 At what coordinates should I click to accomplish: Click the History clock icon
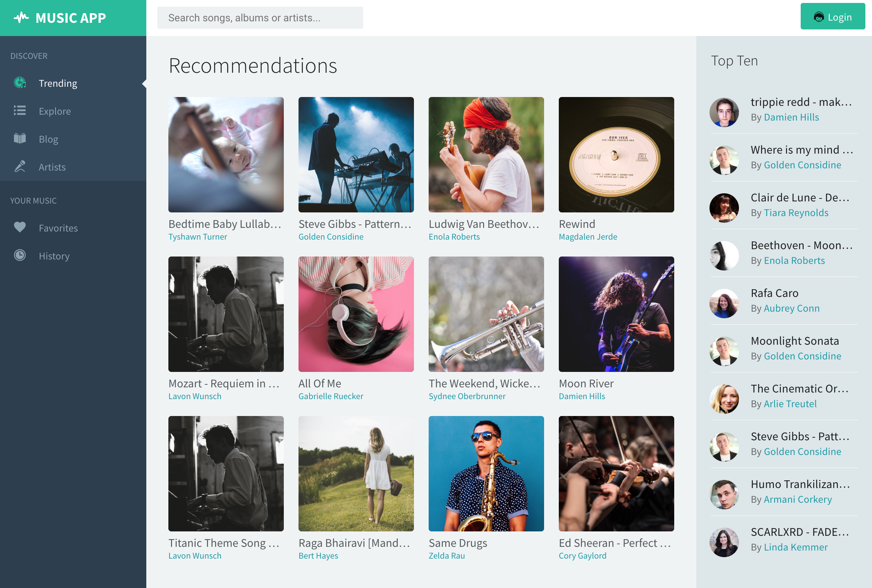(x=20, y=255)
